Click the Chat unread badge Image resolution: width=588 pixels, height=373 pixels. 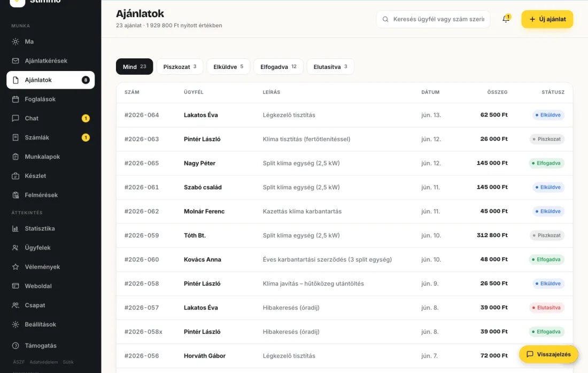86,118
